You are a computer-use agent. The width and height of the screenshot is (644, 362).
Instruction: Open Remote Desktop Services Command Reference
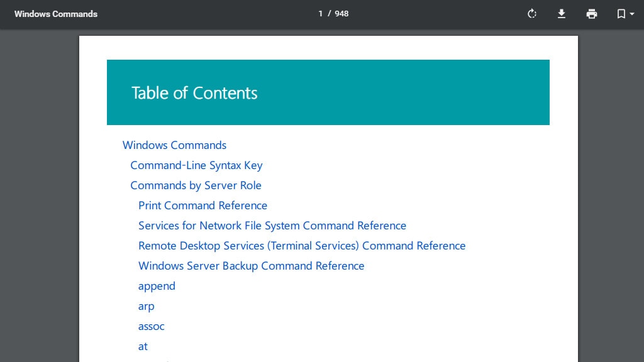click(302, 246)
